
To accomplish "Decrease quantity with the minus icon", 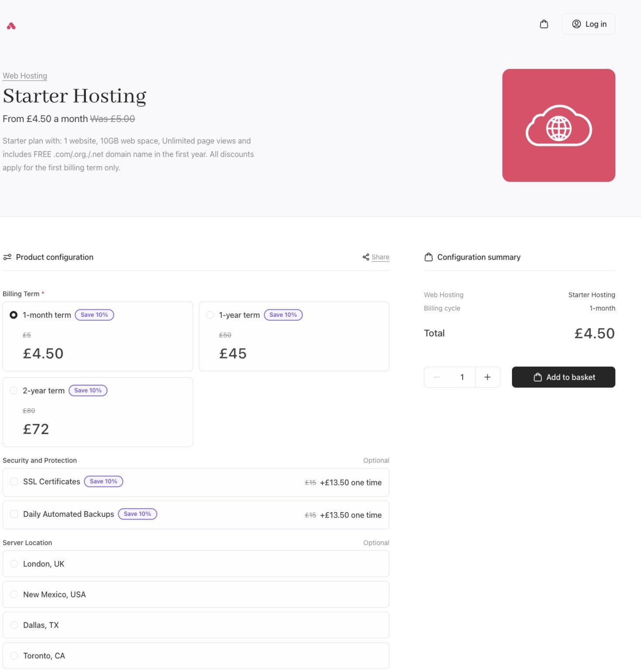I will [x=436, y=377].
